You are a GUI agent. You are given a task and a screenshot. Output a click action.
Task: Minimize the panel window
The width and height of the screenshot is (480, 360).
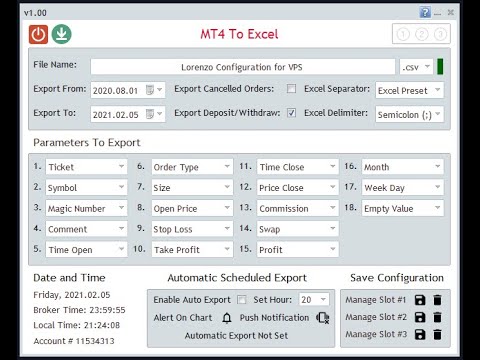[x=438, y=13]
